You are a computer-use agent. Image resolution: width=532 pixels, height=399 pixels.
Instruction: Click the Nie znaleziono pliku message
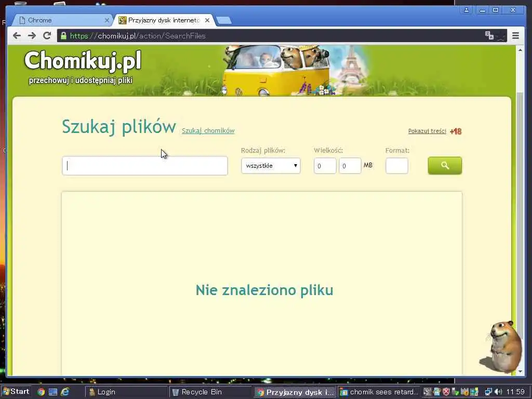(264, 290)
